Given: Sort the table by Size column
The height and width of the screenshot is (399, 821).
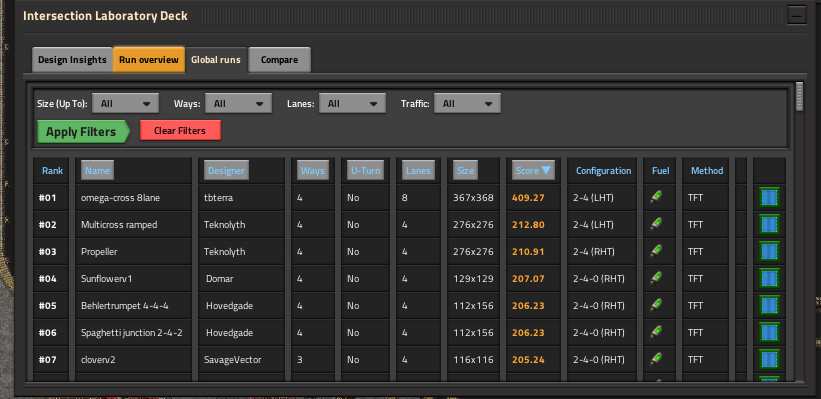Looking at the screenshot, I should [x=465, y=171].
